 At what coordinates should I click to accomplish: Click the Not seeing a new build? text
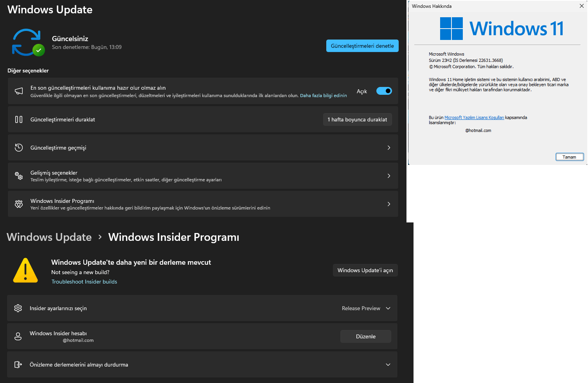[x=80, y=272]
